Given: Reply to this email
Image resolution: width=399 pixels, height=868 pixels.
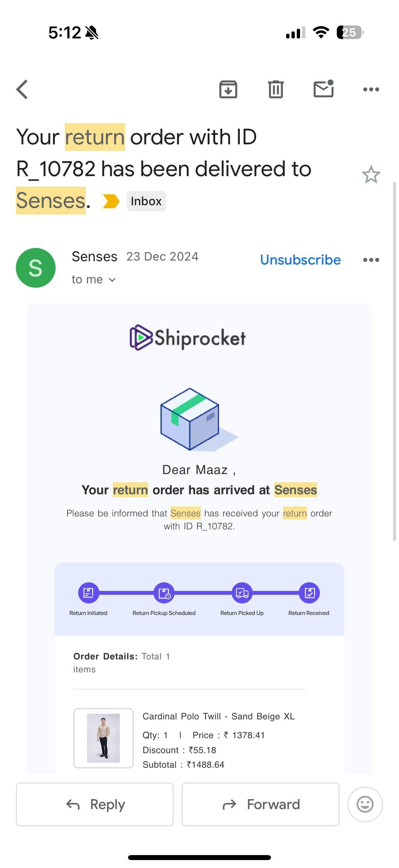Looking at the screenshot, I should [95, 804].
